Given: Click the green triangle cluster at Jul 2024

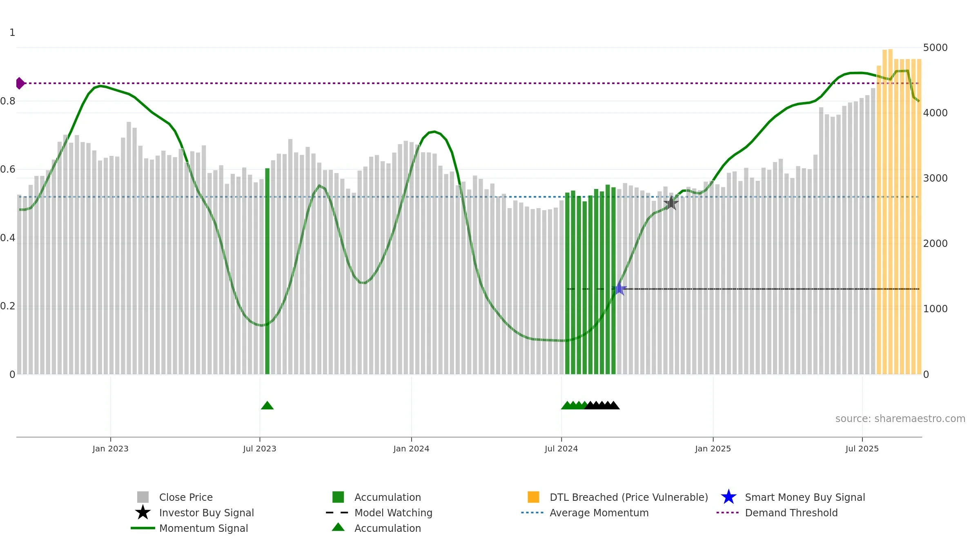Looking at the screenshot, I should click(574, 405).
